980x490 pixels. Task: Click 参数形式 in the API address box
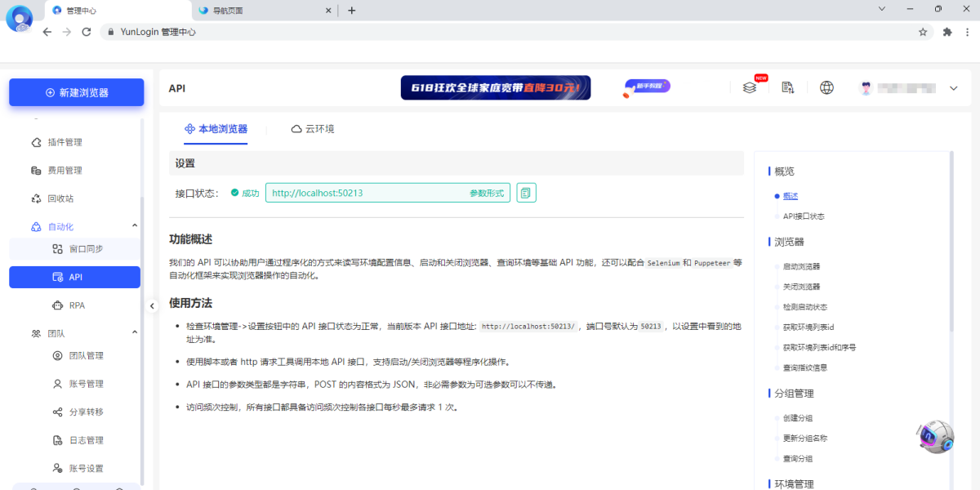point(487,194)
